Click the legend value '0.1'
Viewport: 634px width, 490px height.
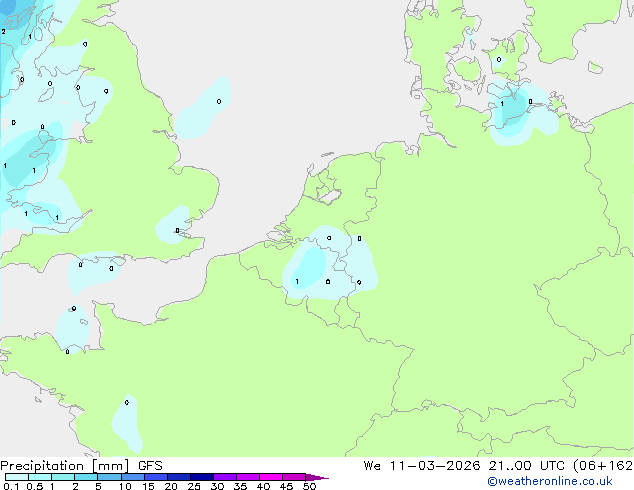[11, 486]
